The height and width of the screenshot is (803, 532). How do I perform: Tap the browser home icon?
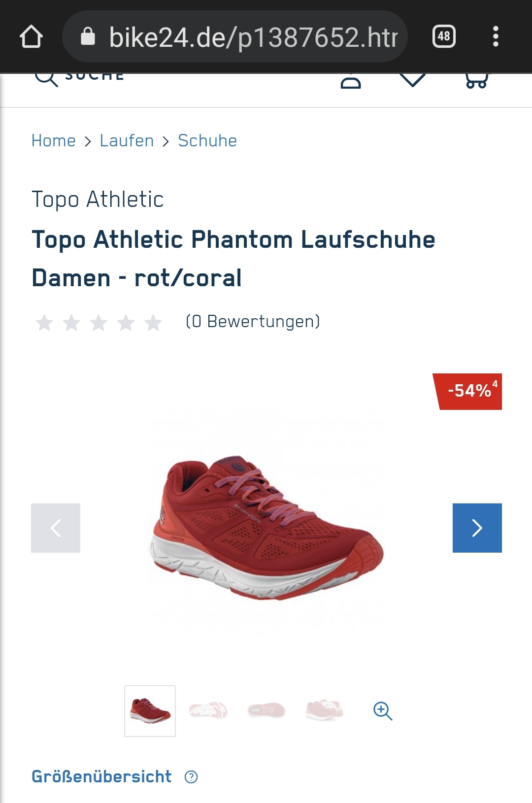pyautogui.click(x=31, y=36)
